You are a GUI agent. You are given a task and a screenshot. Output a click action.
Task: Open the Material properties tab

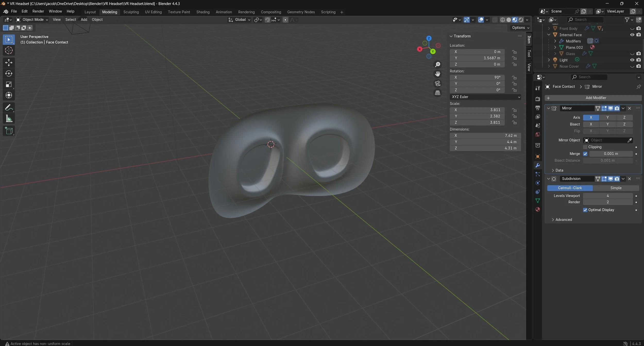pos(538,209)
